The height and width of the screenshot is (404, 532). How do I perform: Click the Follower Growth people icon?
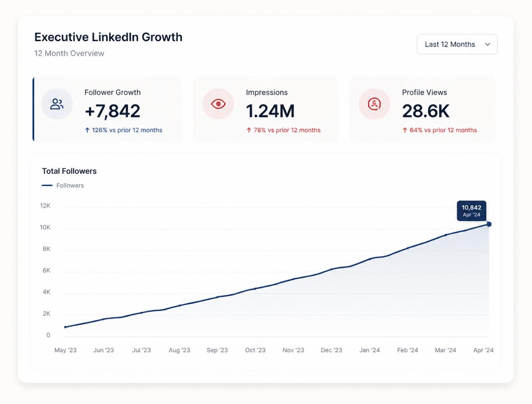coord(57,104)
